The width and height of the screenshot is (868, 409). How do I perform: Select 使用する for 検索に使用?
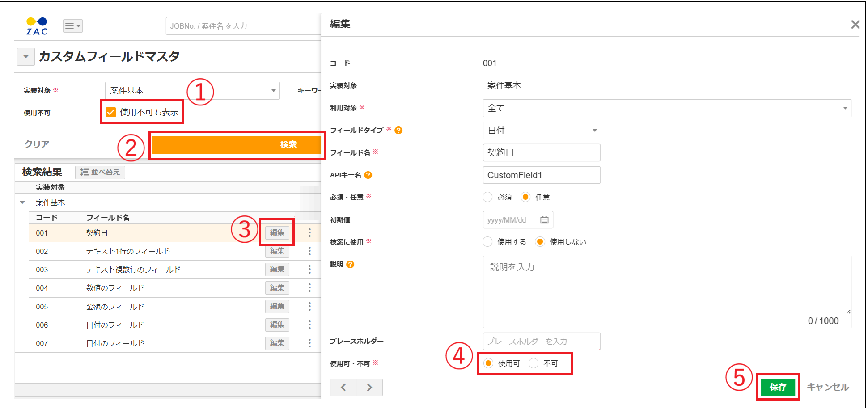(487, 242)
